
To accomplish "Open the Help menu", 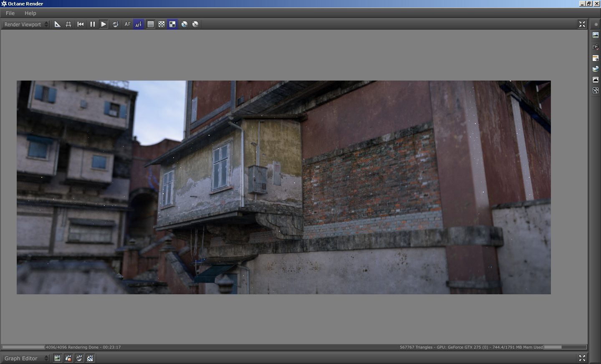I will tap(30, 13).
